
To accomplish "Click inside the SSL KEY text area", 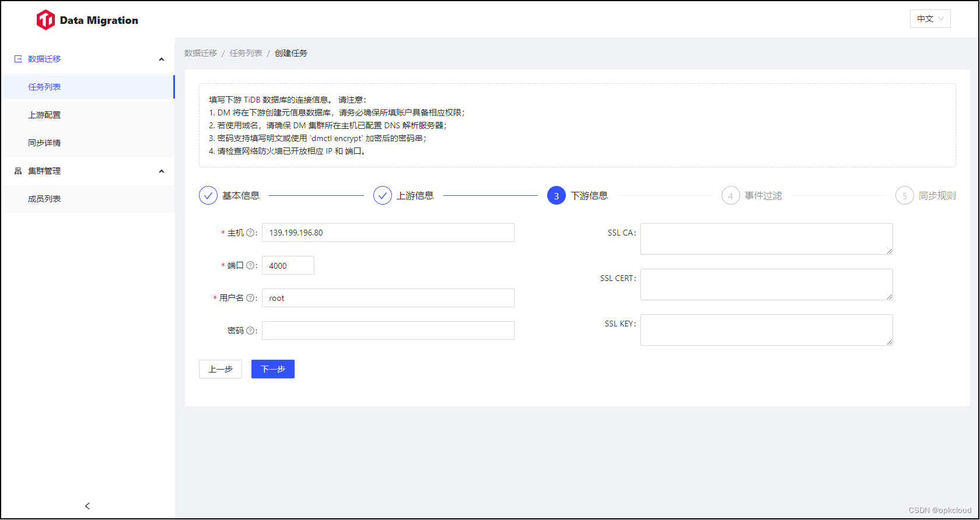I will 766,330.
